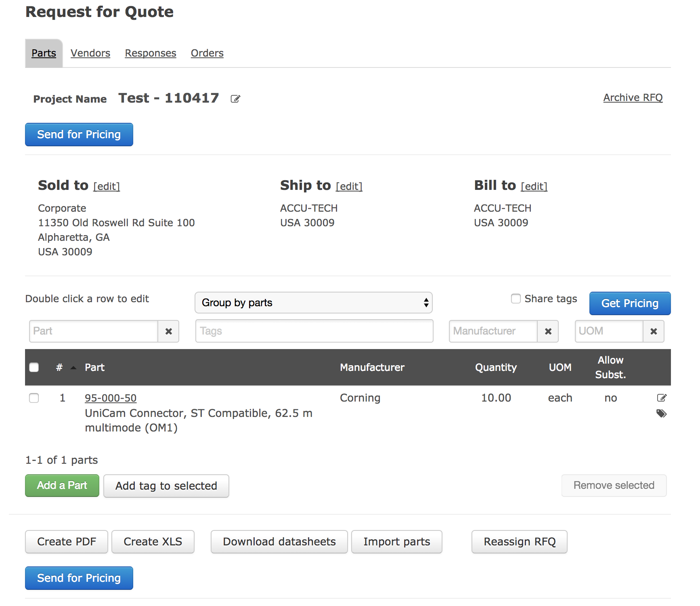Click the Create PDF button
Image resolution: width=700 pixels, height=606 pixels.
tap(67, 541)
